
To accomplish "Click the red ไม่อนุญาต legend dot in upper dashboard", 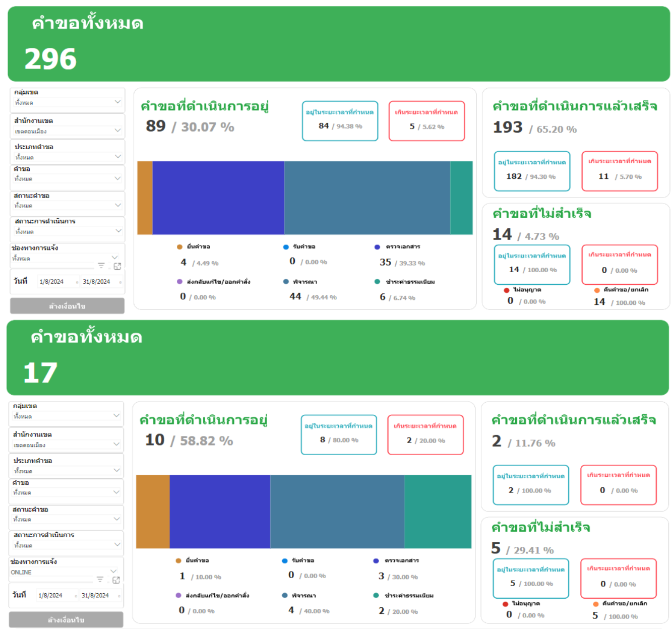I will 506,290.
